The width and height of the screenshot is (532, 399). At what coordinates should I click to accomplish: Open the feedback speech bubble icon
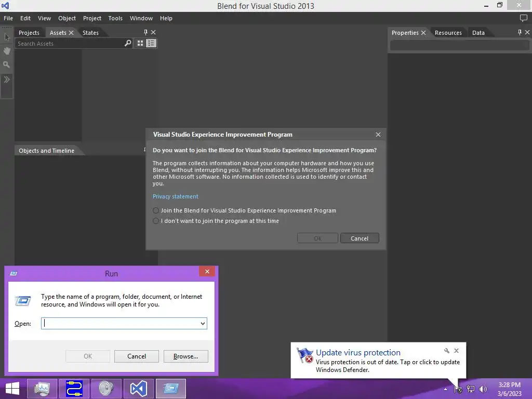[524, 18]
